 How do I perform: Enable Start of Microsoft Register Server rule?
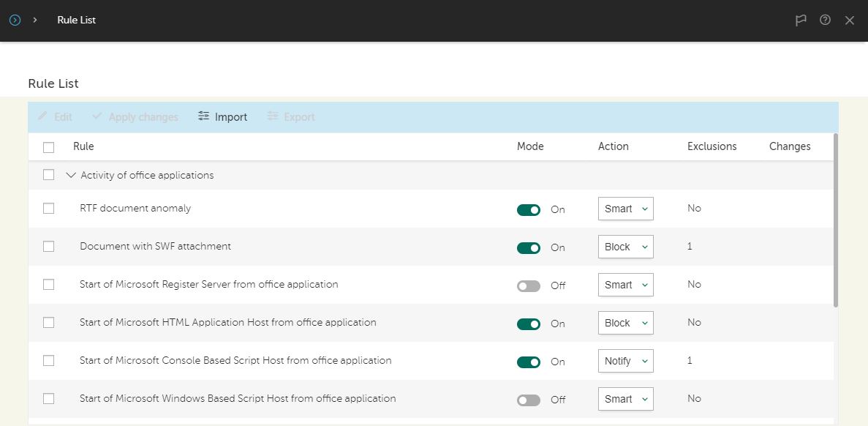(529, 286)
